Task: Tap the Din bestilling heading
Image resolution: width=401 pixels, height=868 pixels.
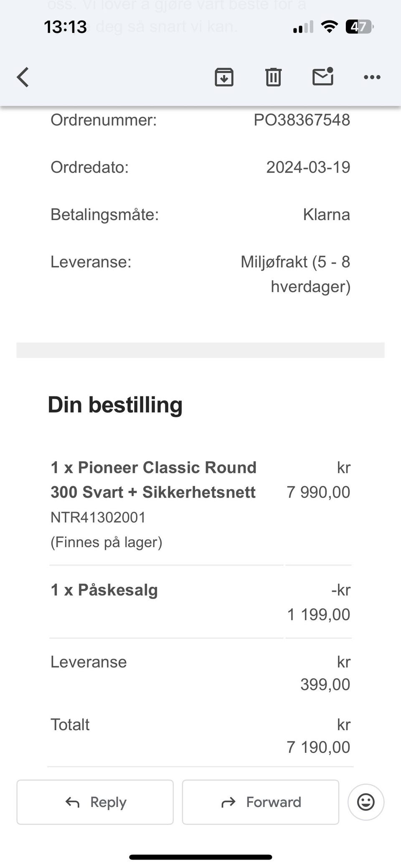Action: point(115,405)
